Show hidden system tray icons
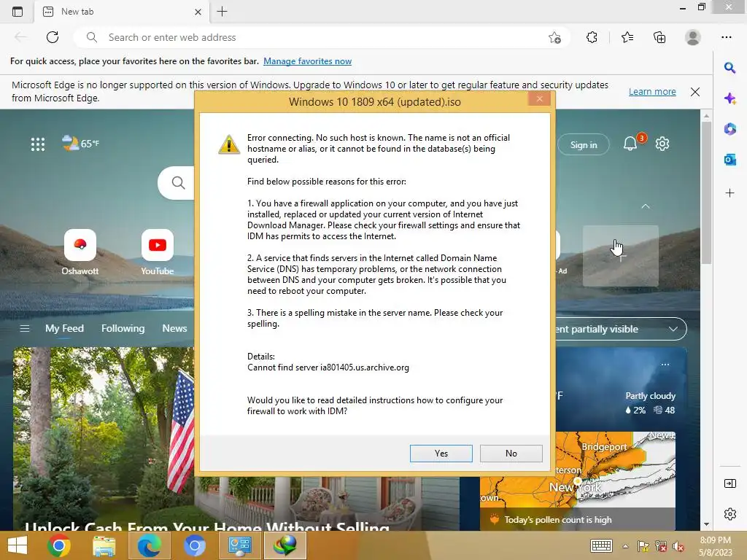 coord(625,546)
